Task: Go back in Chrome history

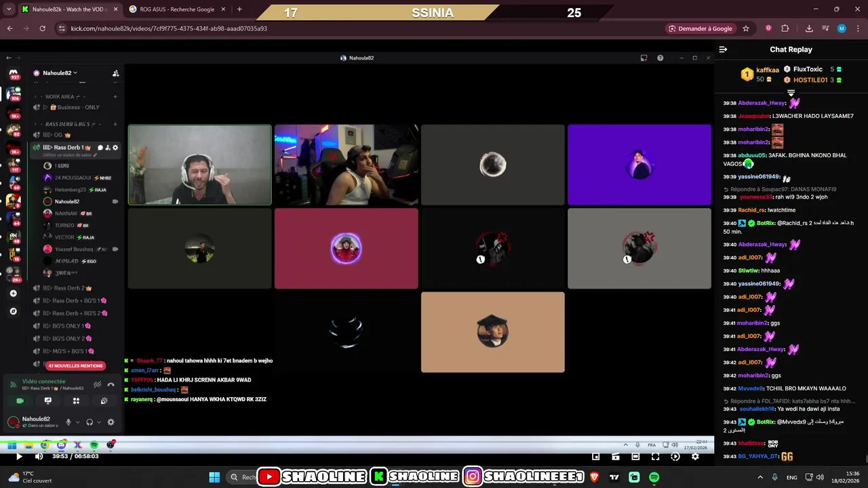Action: (9, 28)
